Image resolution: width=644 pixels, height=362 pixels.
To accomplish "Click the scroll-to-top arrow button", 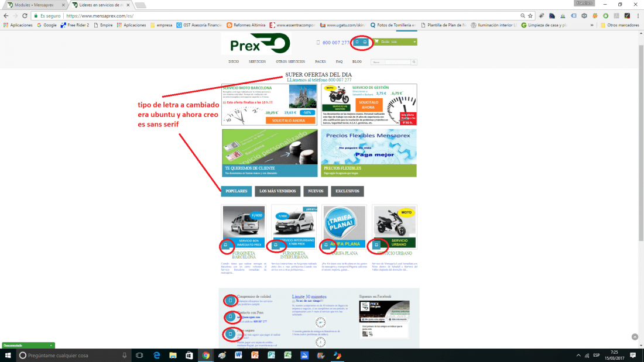I will [x=635, y=336].
